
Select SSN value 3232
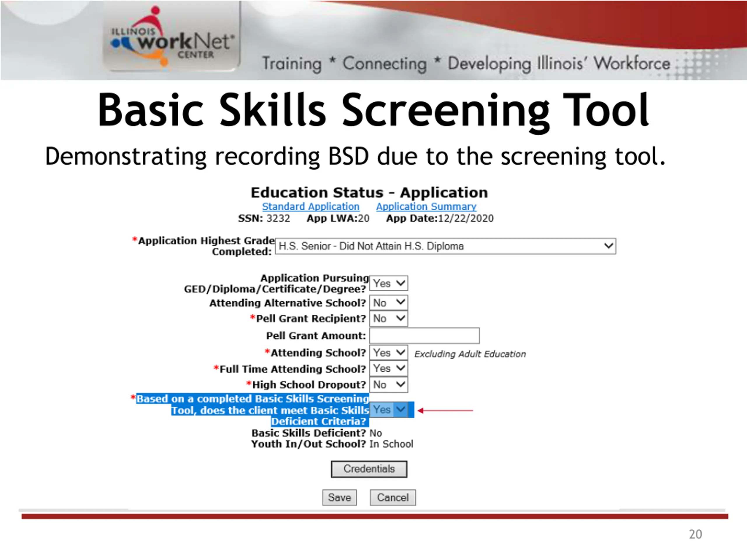click(278, 218)
